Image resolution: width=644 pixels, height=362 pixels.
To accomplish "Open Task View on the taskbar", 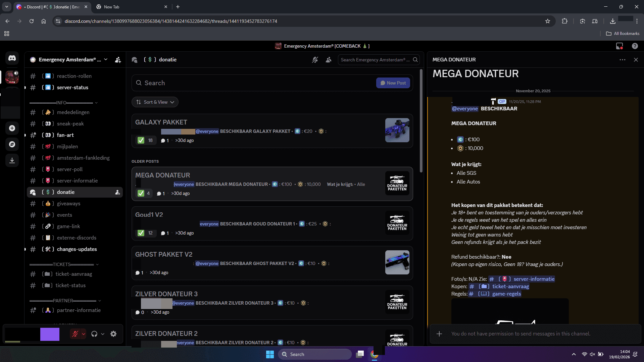I will point(360,354).
